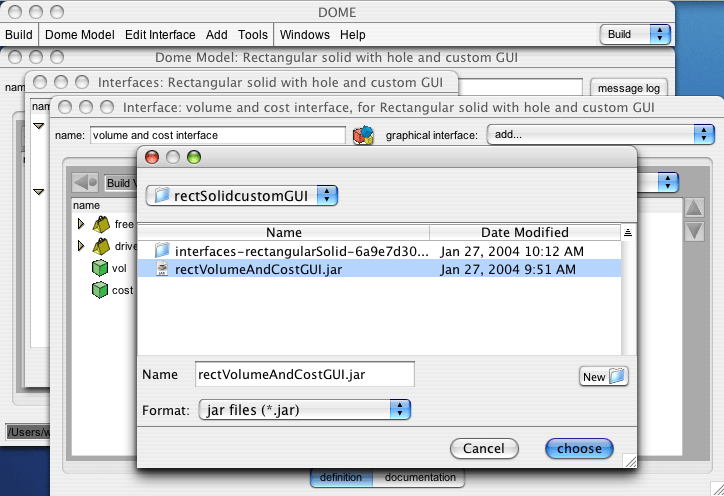Open the Tools menu
The height and width of the screenshot is (496, 724).
tap(253, 35)
